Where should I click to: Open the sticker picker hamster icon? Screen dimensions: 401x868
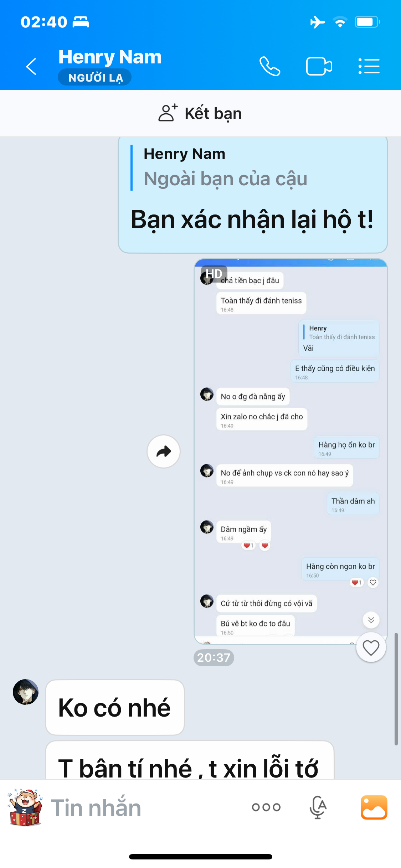25,807
